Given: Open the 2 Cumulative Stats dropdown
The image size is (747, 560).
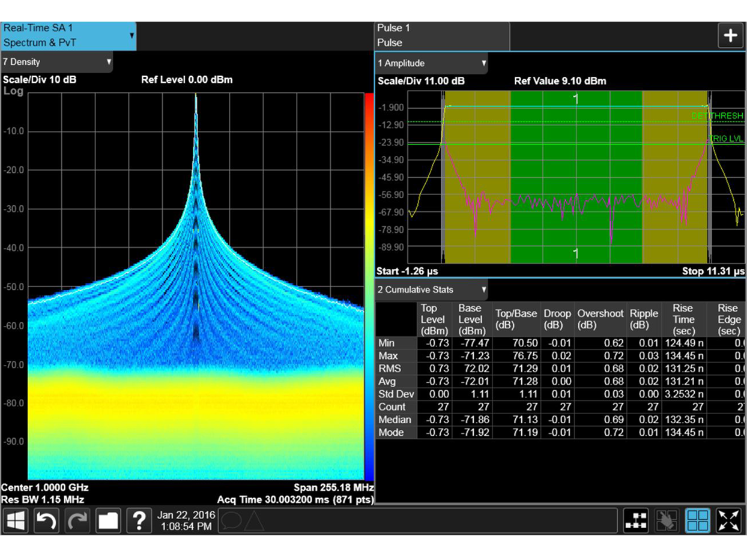Looking at the screenshot, I should point(431,290).
